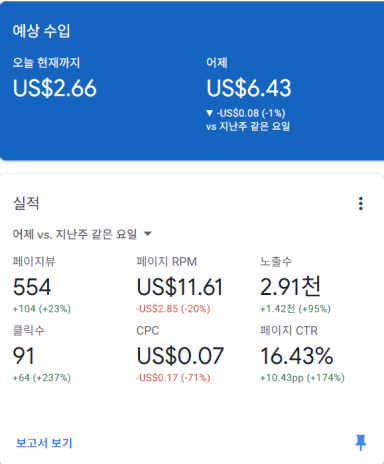Viewport: 384px width, 464px height.
Task: Click the 클릭수 value 91
Action: [x=23, y=356]
